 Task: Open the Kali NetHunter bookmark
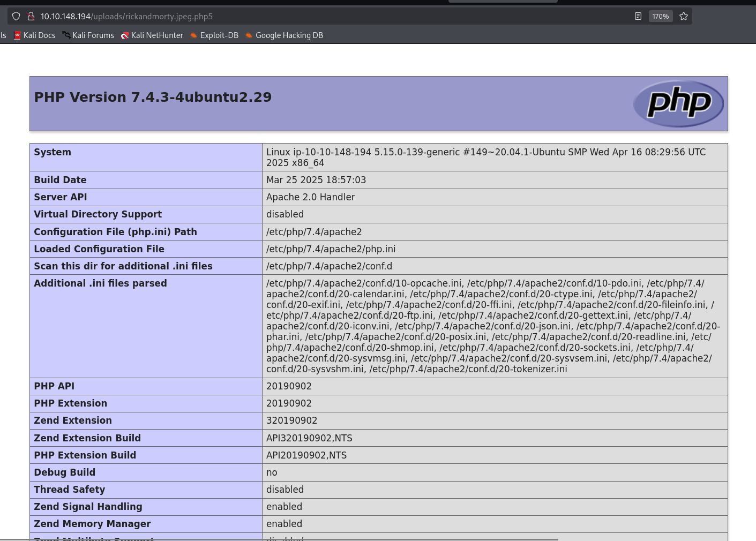pos(157,35)
